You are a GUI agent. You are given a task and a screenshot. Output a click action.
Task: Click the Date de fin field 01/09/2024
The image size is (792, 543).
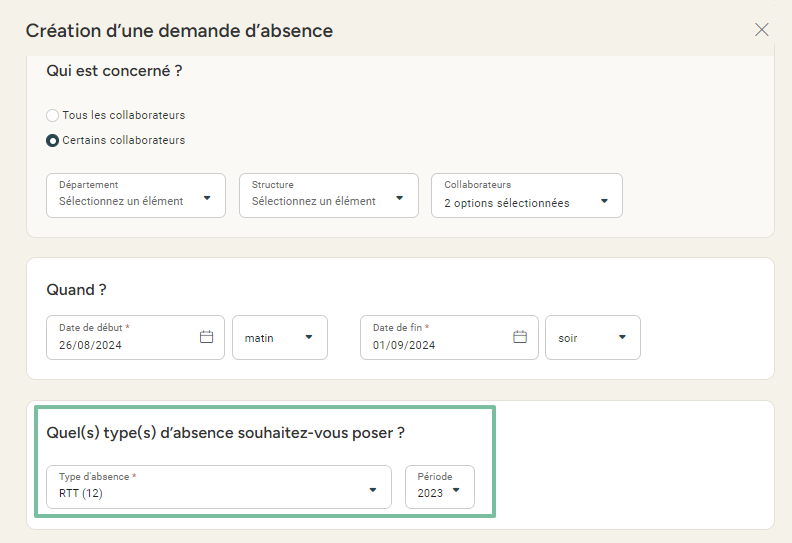449,337
